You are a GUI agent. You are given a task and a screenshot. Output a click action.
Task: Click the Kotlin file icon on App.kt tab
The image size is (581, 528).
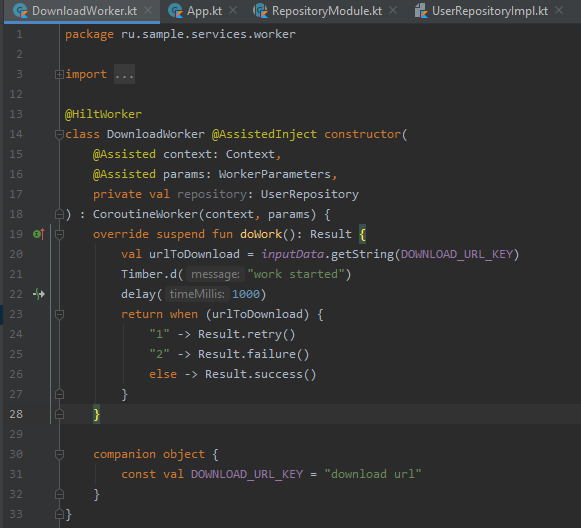(x=175, y=11)
